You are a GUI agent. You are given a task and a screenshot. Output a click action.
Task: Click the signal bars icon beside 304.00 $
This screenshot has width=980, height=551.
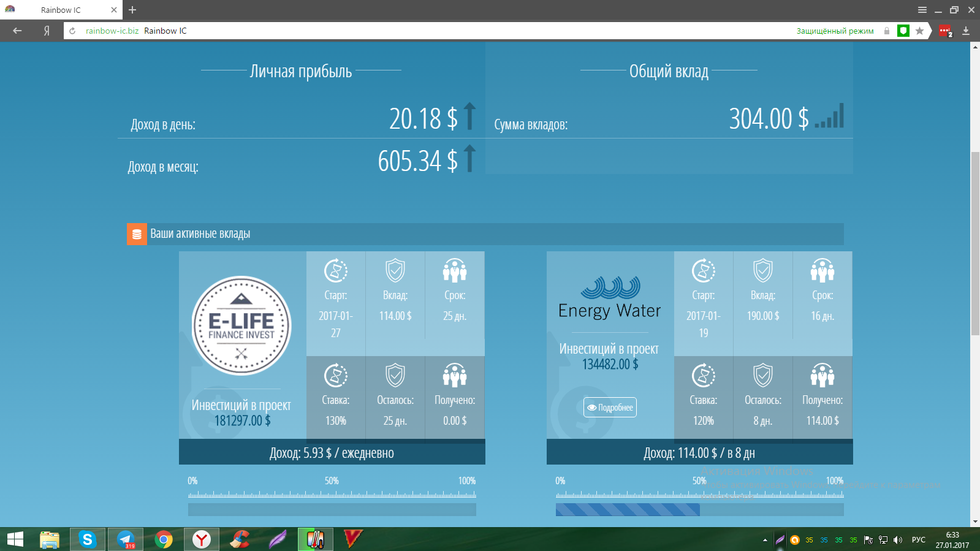coord(830,116)
